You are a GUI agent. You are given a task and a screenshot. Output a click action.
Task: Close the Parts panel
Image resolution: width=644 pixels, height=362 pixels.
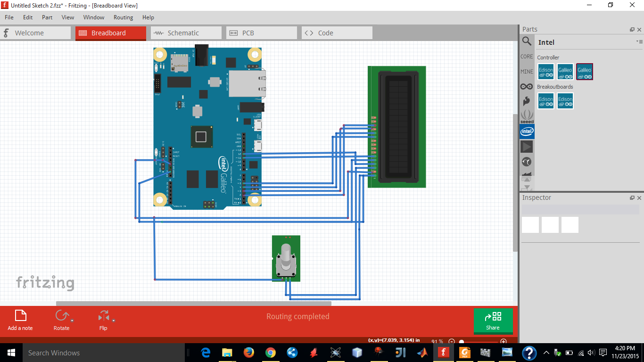click(639, 29)
